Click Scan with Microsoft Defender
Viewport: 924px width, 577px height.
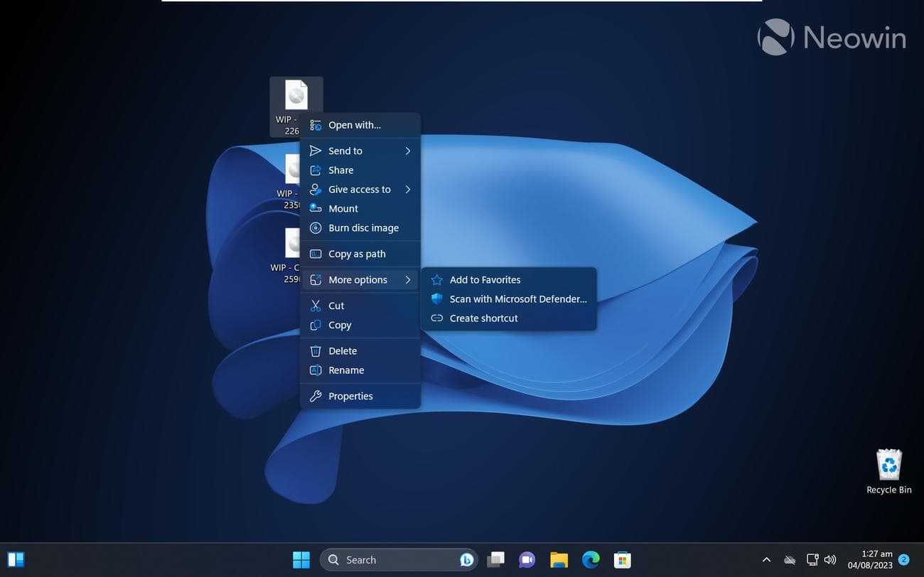coord(517,299)
